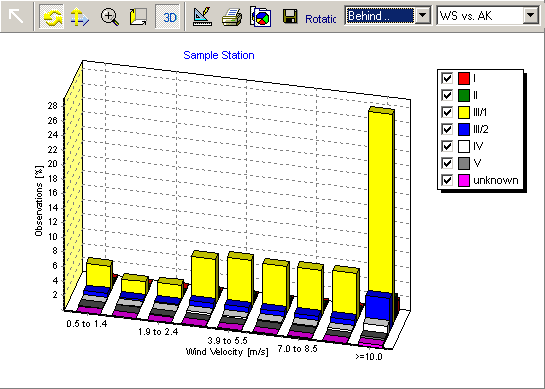The image size is (545, 389).
Task: Activate the zoom magnifier tool
Action: tap(109, 16)
